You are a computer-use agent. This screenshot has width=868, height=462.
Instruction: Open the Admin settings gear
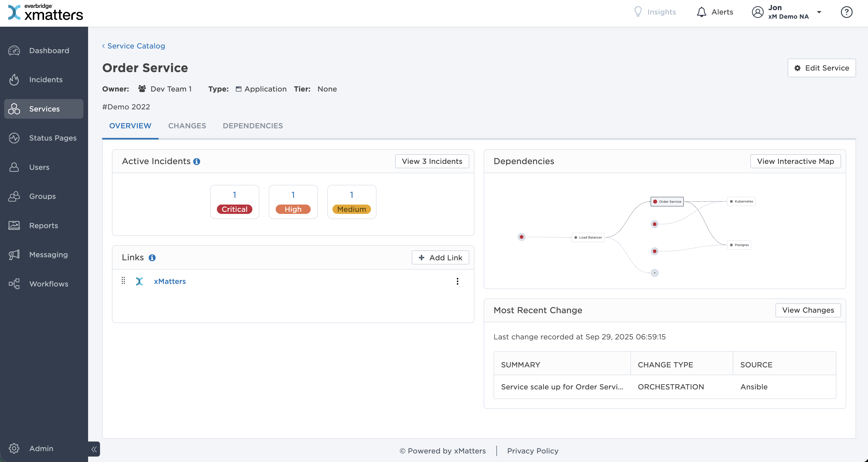(14, 449)
